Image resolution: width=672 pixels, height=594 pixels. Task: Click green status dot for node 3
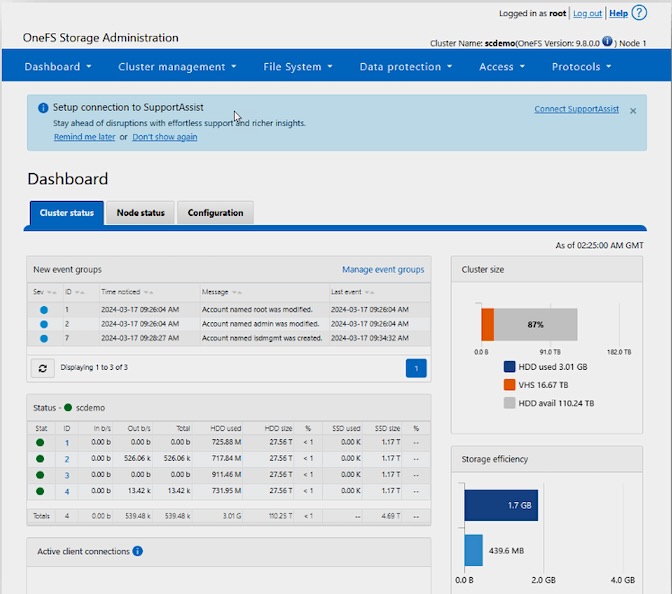tap(40, 475)
